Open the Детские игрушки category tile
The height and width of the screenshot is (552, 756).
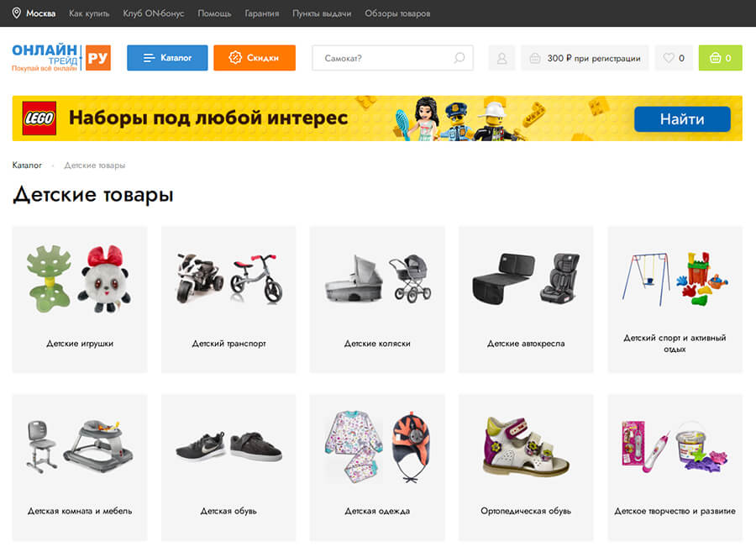(x=80, y=299)
